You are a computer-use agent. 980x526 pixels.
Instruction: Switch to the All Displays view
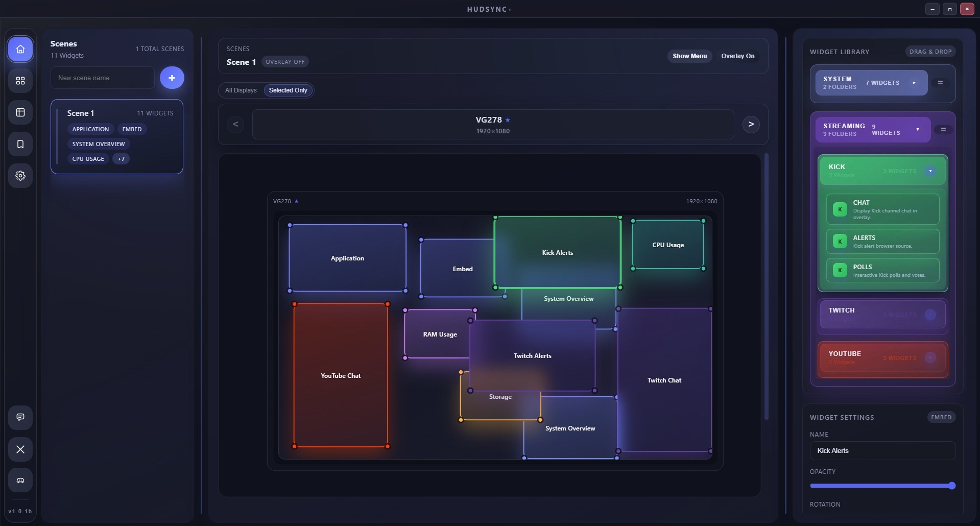[241, 90]
